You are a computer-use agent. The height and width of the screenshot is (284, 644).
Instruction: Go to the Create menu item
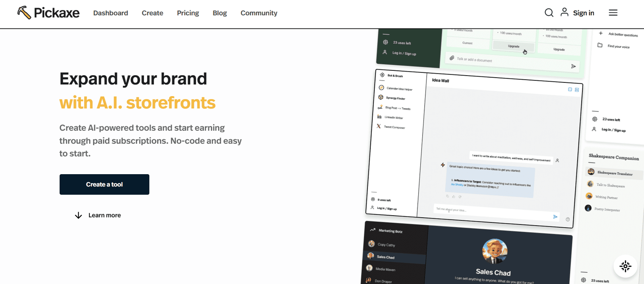pos(152,13)
